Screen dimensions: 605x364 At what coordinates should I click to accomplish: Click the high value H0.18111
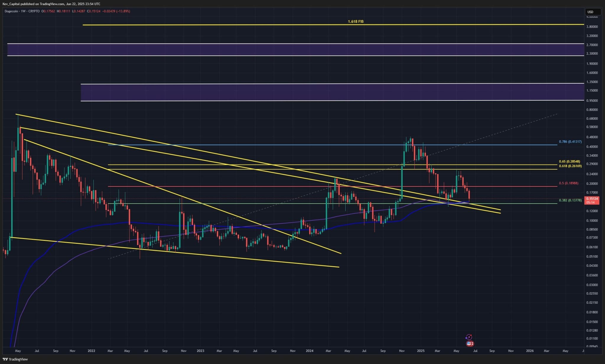64,11
